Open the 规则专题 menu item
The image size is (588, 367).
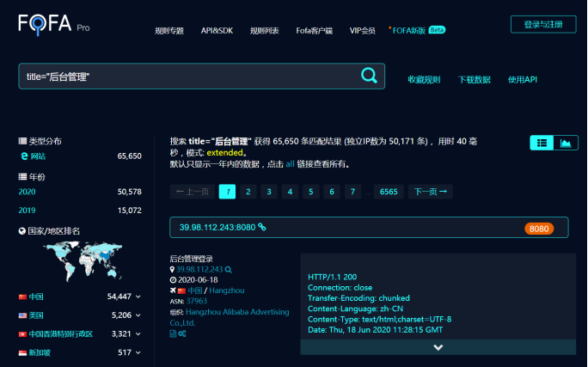(169, 31)
